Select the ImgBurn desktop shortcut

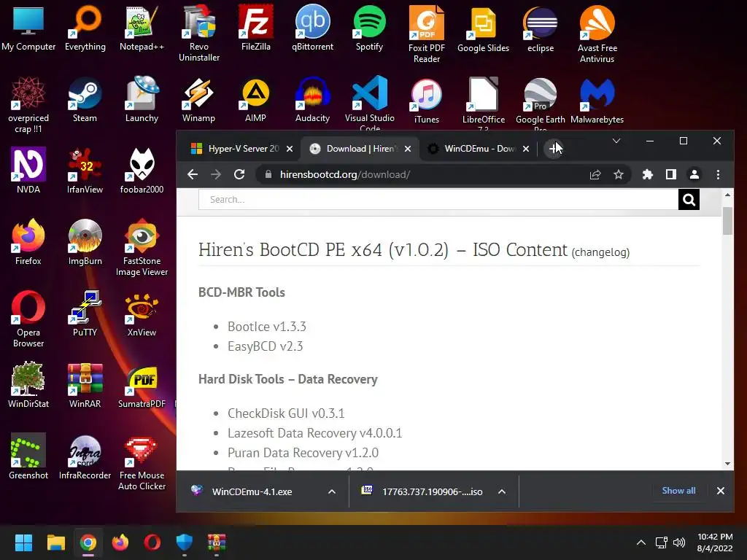pyautogui.click(x=85, y=242)
